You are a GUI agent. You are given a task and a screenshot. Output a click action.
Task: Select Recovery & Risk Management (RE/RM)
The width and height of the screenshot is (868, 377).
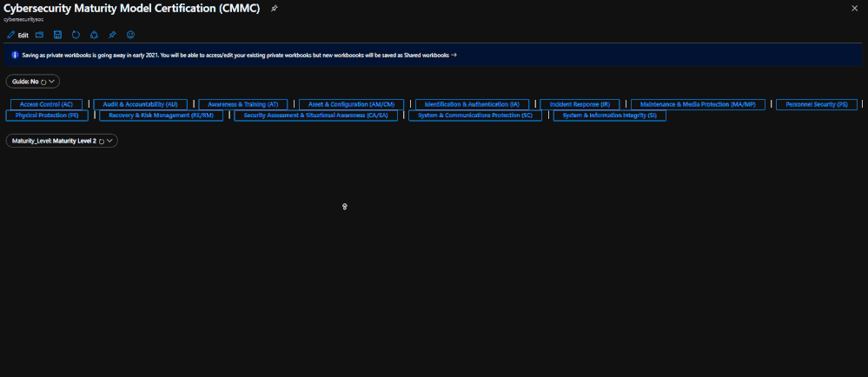click(161, 116)
